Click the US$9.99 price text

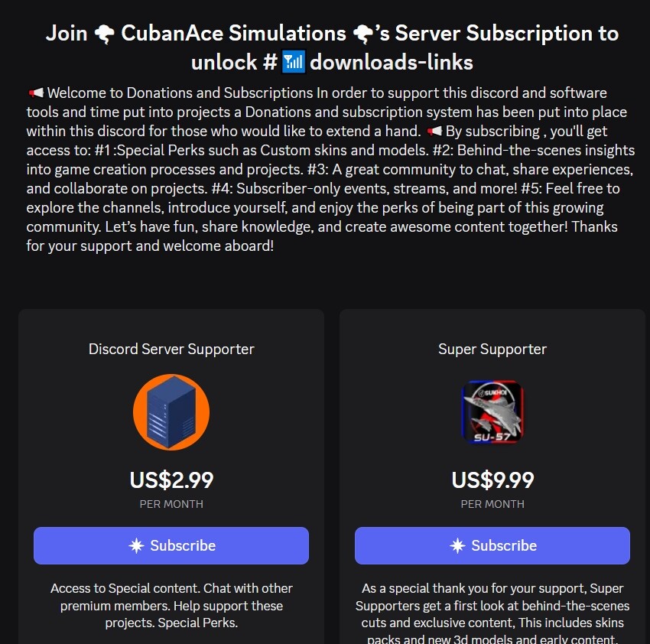pos(492,480)
